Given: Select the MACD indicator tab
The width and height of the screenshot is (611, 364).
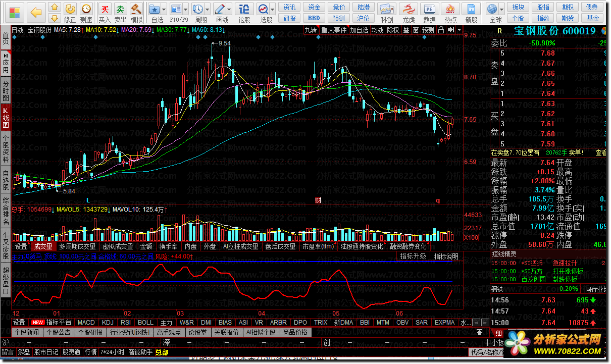Looking at the screenshot, I should (86, 322).
